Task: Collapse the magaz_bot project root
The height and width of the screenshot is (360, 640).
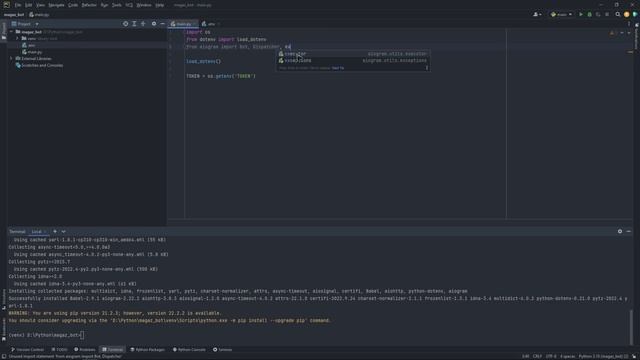Action: pyautogui.click(x=11, y=31)
